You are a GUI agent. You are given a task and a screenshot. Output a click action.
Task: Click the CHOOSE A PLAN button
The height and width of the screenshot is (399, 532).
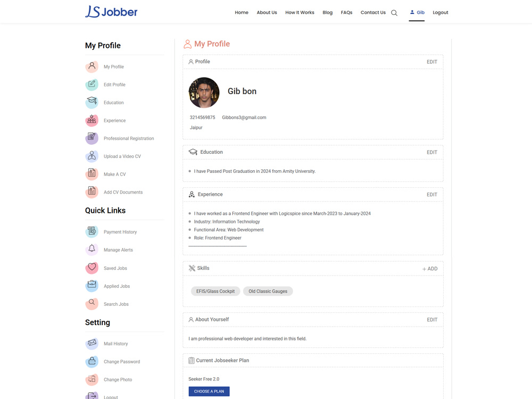[x=209, y=391]
